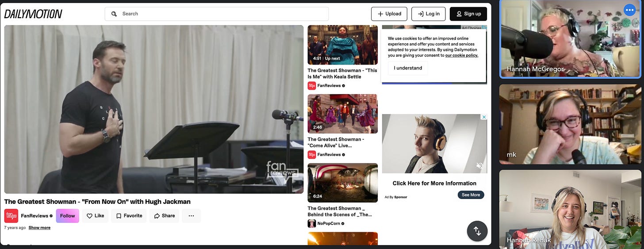The width and height of the screenshot is (644, 249).
Task: Expand description with Show more
Action: coord(39,228)
